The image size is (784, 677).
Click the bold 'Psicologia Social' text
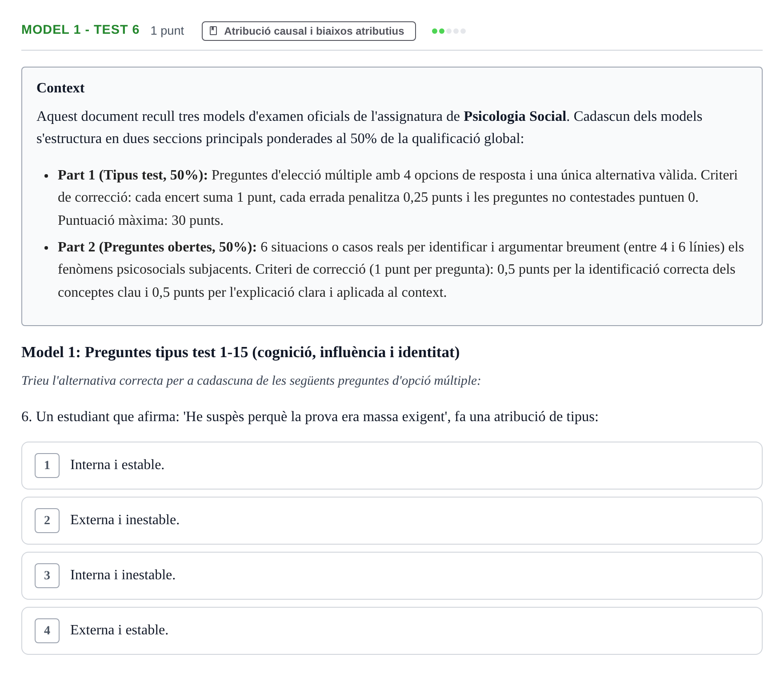(x=515, y=116)
